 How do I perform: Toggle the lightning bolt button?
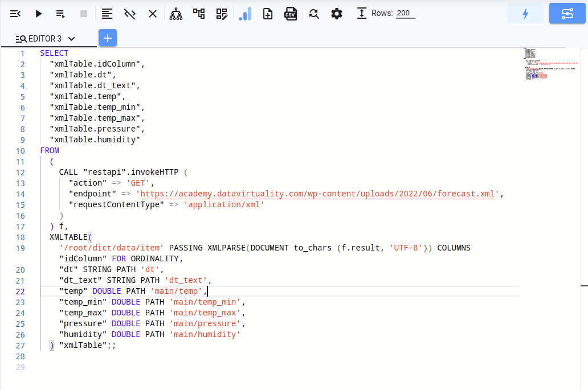[525, 14]
